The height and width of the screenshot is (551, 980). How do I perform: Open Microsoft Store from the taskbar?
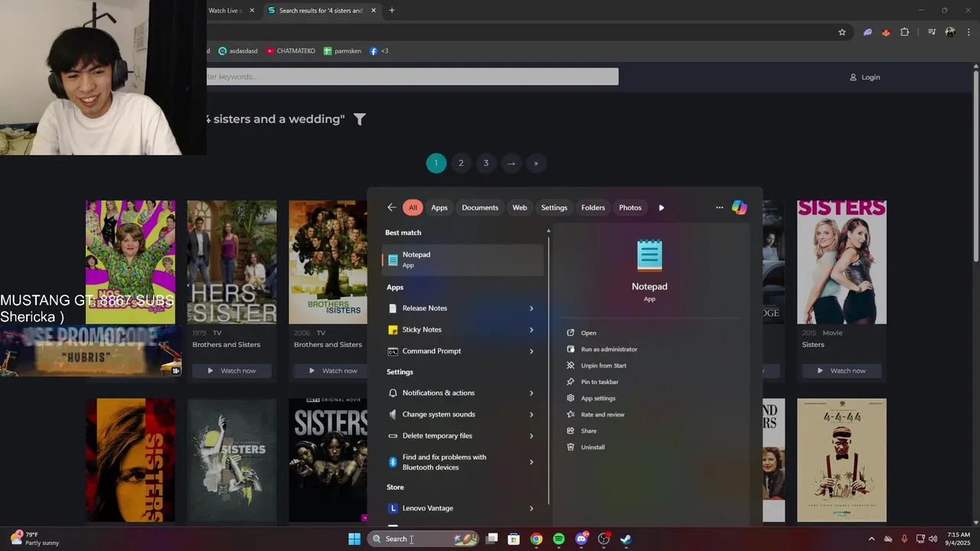pos(514,539)
